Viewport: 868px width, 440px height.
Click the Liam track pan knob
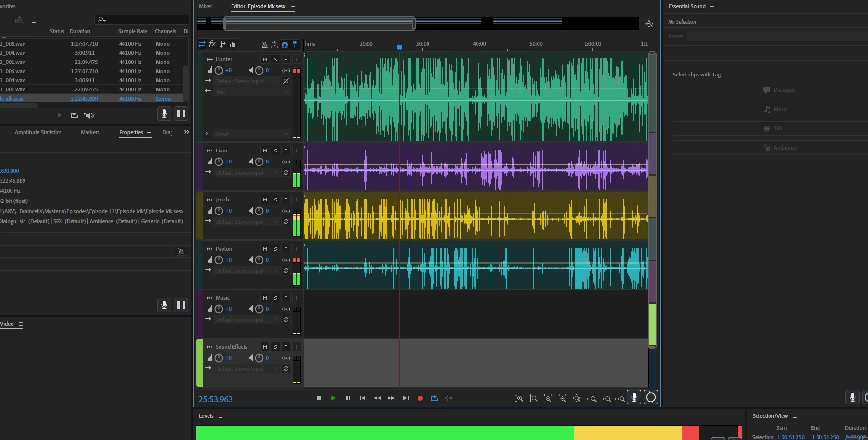click(259, 162)
